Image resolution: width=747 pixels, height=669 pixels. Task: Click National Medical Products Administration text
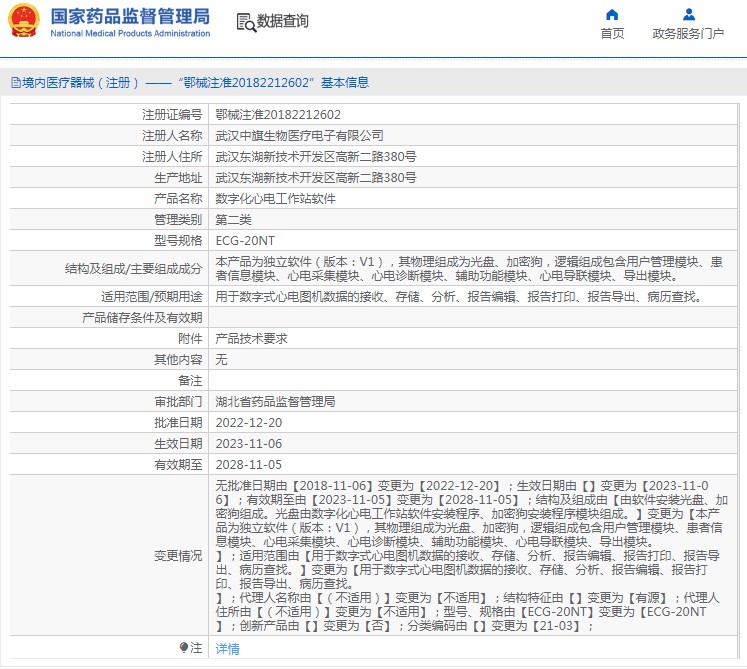point(130,33)
